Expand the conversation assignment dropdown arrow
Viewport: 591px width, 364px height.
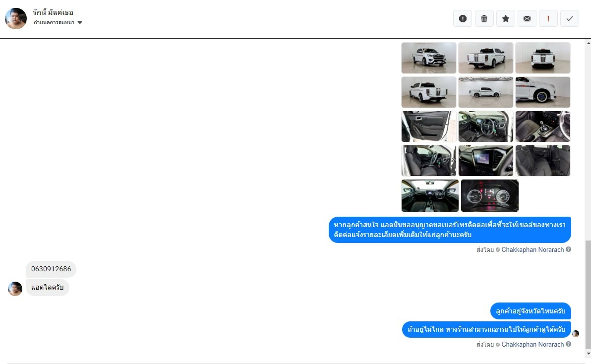(x=79, y=23)
